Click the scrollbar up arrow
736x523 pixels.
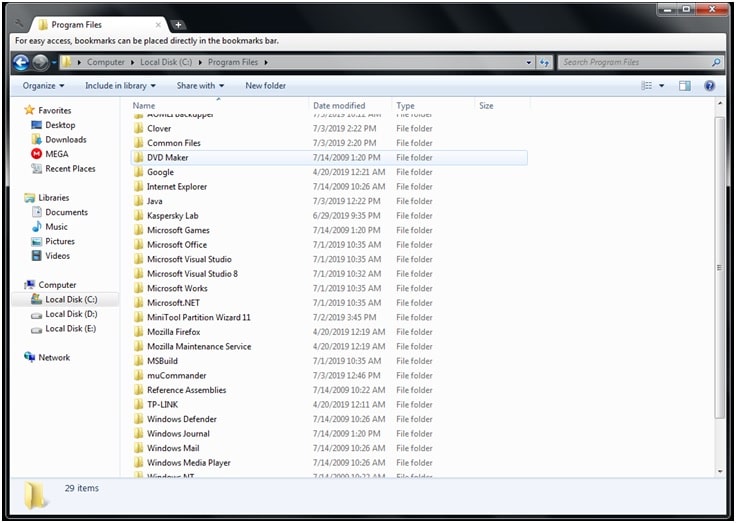tap(720, 103)
